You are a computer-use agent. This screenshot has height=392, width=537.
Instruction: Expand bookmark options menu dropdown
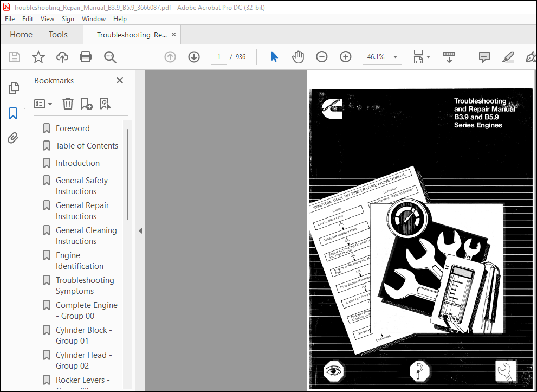click(x=43, y=104)
